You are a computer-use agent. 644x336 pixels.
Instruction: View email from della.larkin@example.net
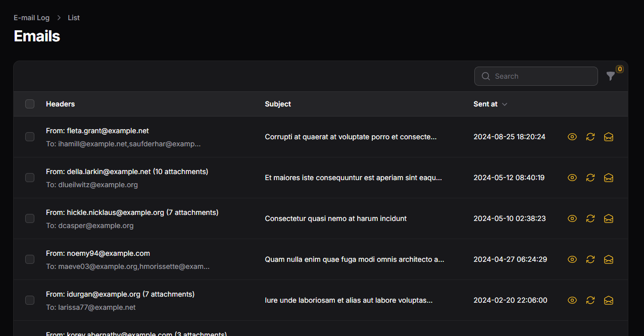[x=572, y=178]
